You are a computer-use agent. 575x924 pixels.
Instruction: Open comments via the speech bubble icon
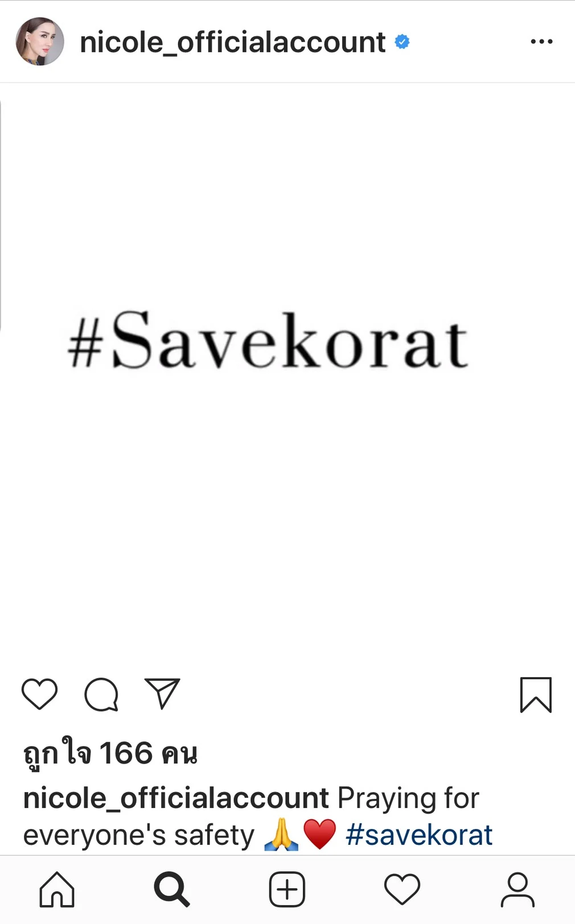click(101, 694)
